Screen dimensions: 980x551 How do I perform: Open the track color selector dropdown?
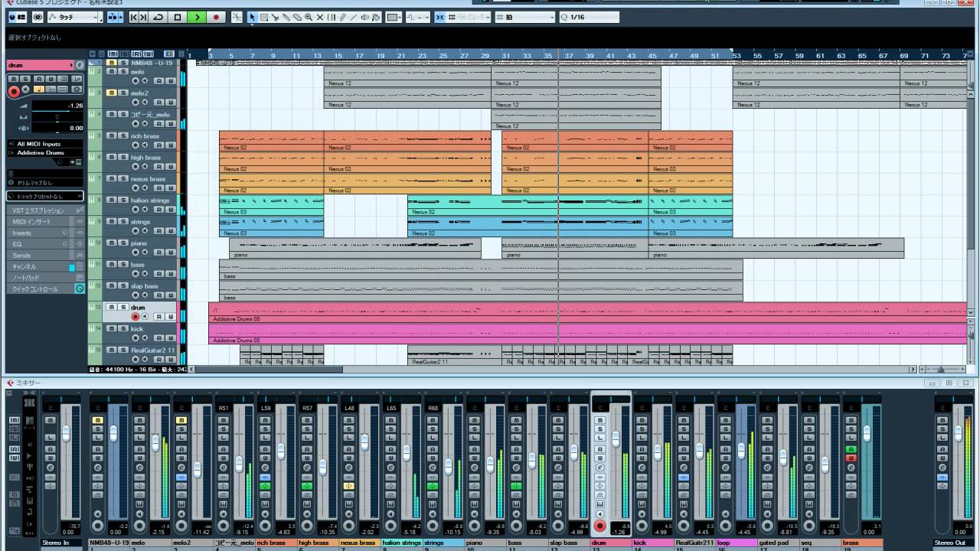pyautogui.click(x=394, y=17)
